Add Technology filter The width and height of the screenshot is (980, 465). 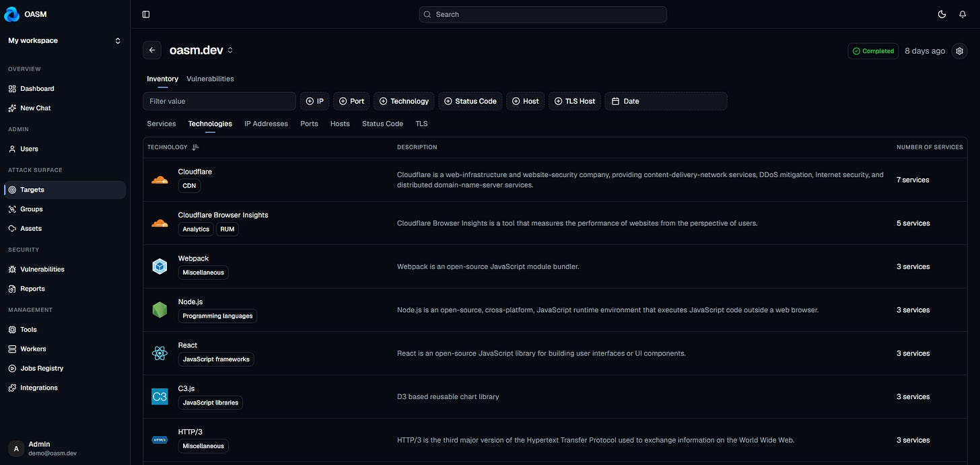404,101
